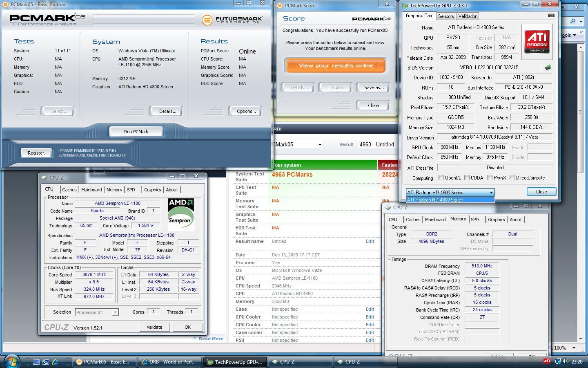Toggle the DirectCompute checkbox in GPU-Z
This screenshot has width=588, height=368.
pos(512,178)
